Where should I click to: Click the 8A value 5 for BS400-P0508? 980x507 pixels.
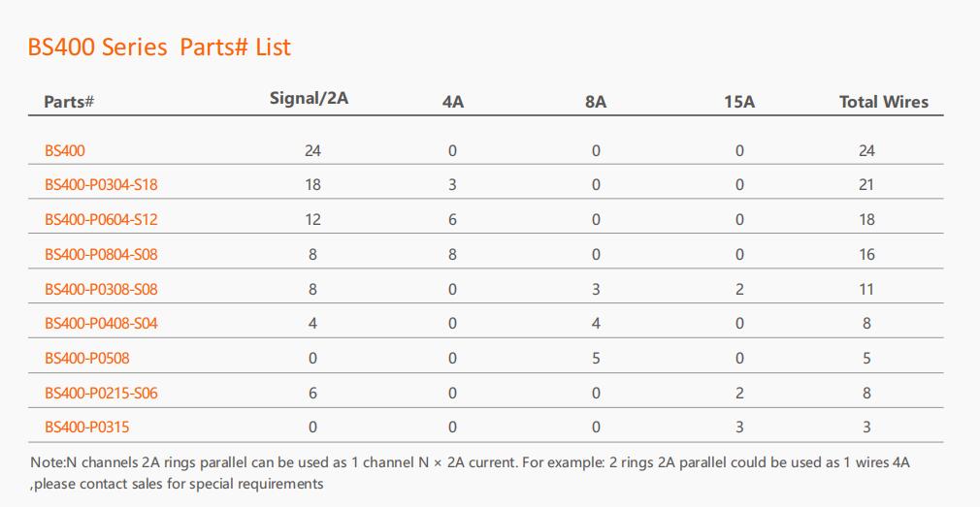click(596, 359)
